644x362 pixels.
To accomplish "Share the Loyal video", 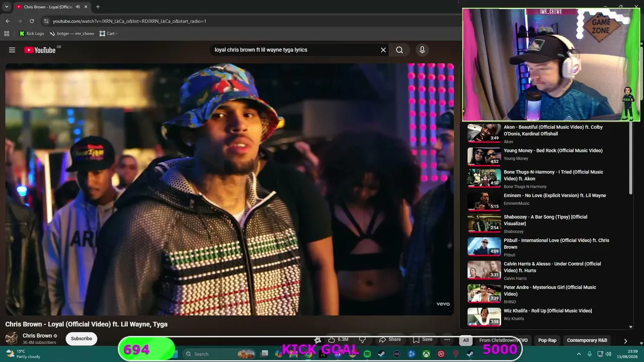I will coord(390,340).
